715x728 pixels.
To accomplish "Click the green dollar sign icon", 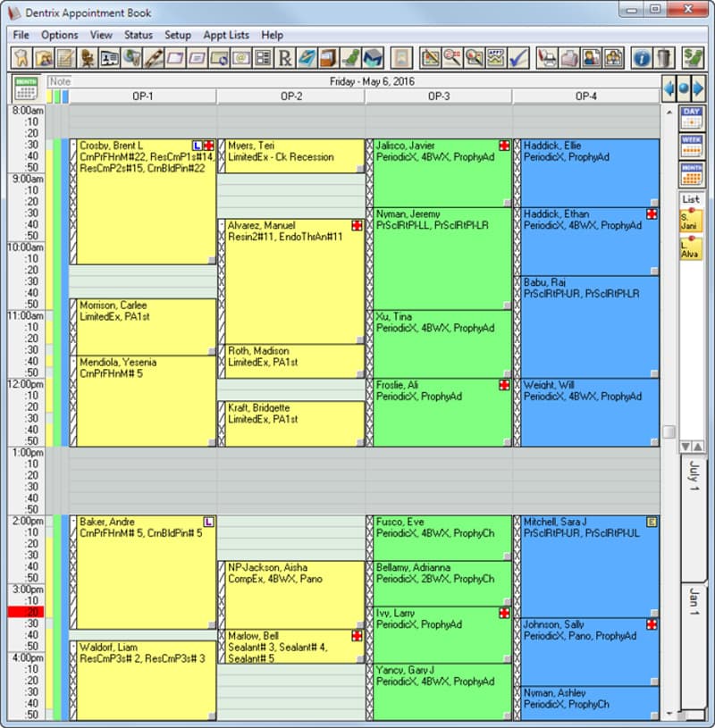I will point(693,58).
